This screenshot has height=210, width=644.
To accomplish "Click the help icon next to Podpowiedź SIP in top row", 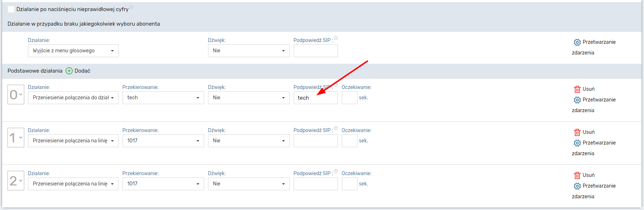I will click(336, 38).
